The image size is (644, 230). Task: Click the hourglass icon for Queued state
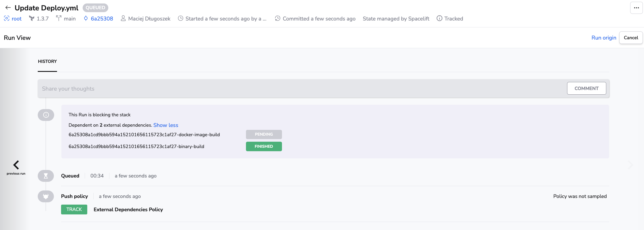[46, 176]
